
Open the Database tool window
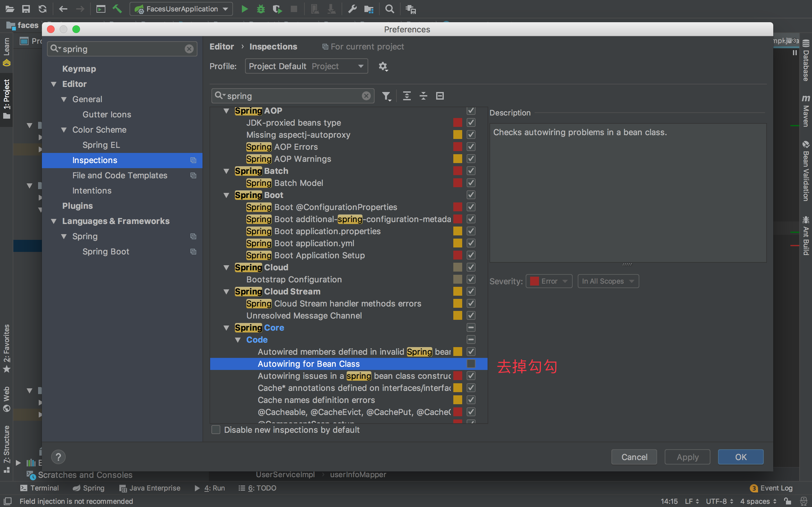click(806, 62)
